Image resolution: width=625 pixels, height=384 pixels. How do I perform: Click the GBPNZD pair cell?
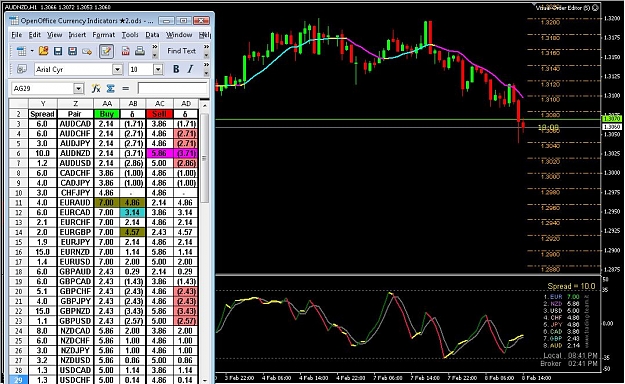pyautogui.click(x=75, y=311)
